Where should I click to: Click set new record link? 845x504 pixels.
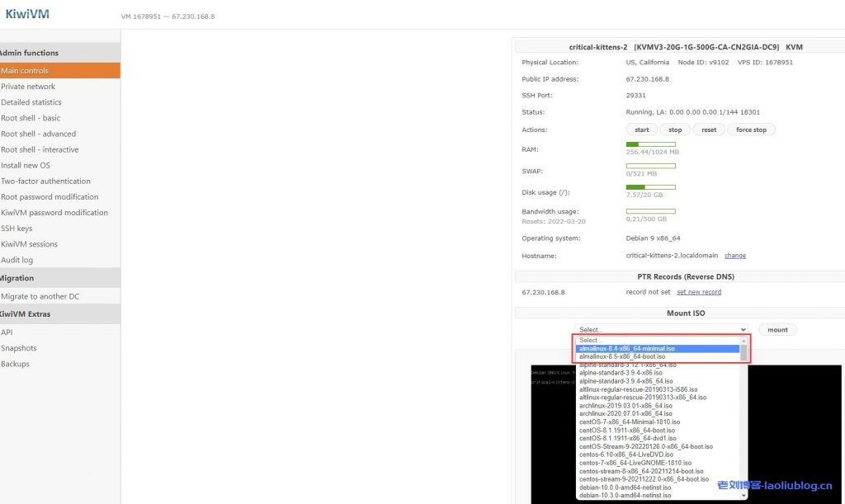pos(698,292)
